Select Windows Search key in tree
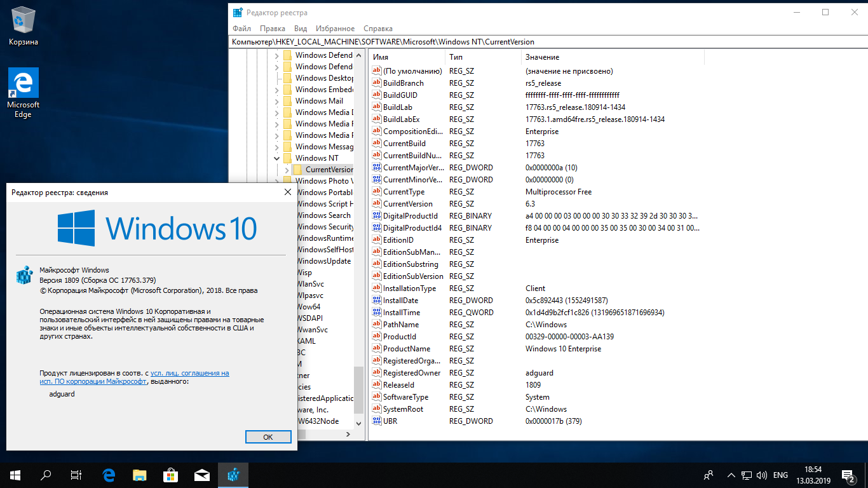Image resolution: width=868 pixels, height=488 pixels. [324, 215]
